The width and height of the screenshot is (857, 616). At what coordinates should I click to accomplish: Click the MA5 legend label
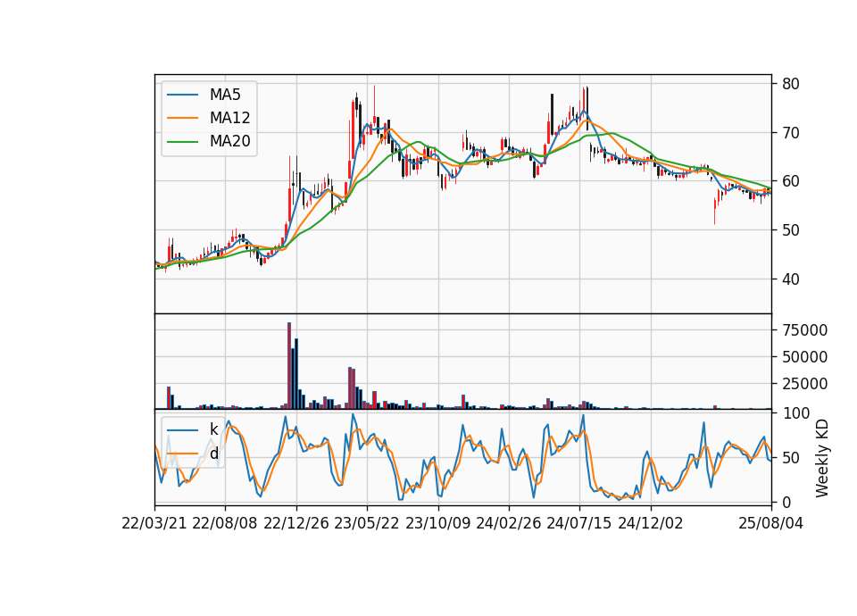(225, 95)
